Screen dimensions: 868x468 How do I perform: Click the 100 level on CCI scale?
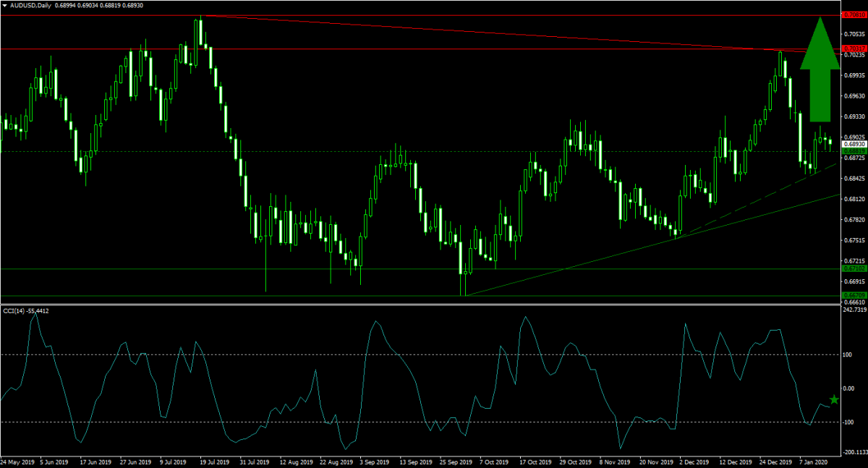click(x=848, y=354)
